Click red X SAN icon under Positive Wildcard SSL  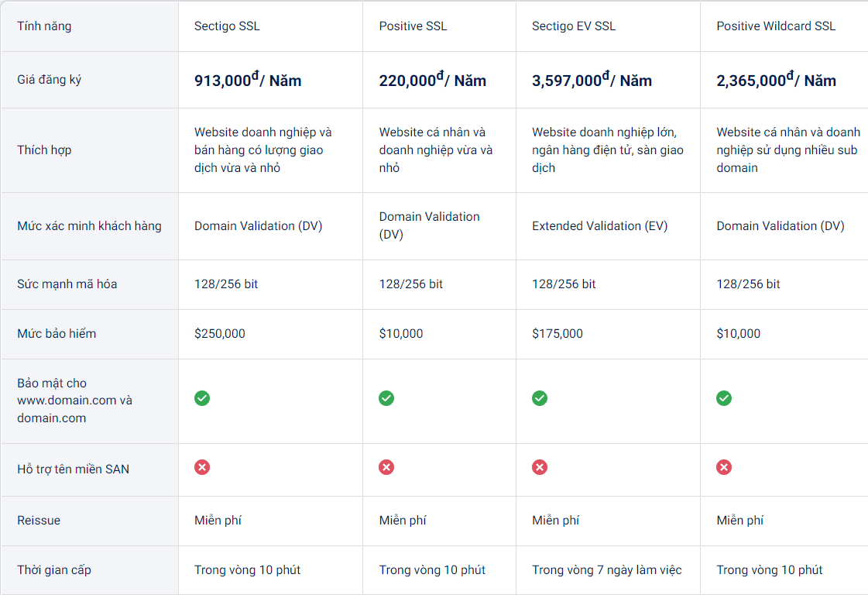click(724, 468)
